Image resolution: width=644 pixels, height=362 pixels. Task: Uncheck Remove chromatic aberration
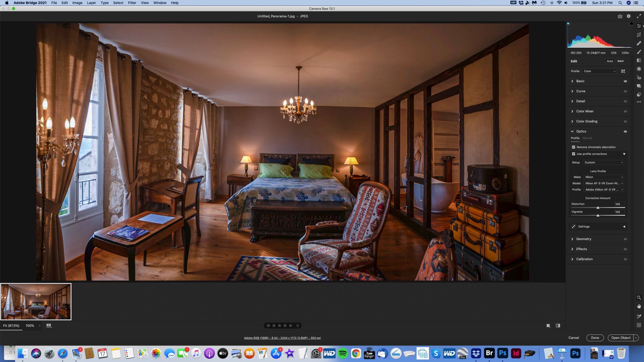tap(573, 147)
